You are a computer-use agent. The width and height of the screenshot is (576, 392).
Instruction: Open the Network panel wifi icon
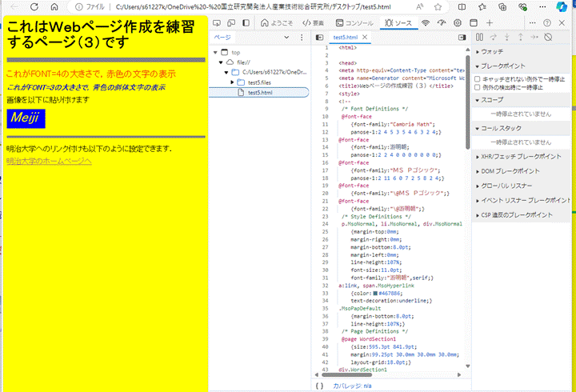click(x=426, y=23)
